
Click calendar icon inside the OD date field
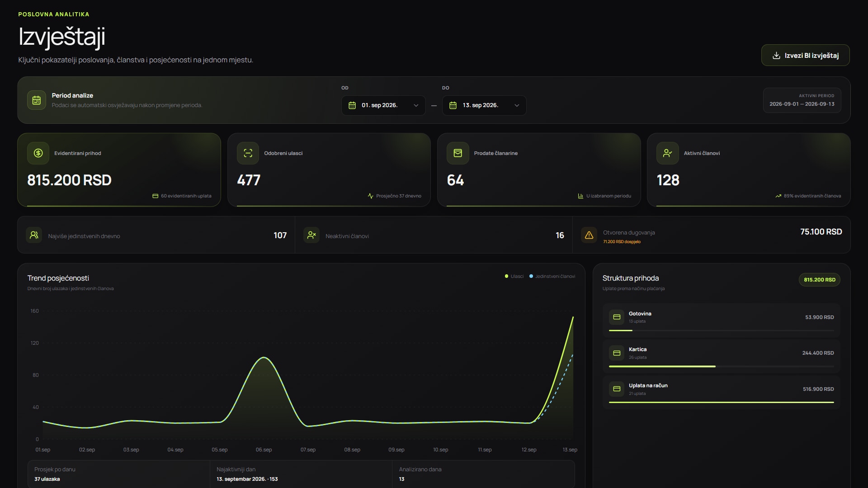tap(352, 105)
